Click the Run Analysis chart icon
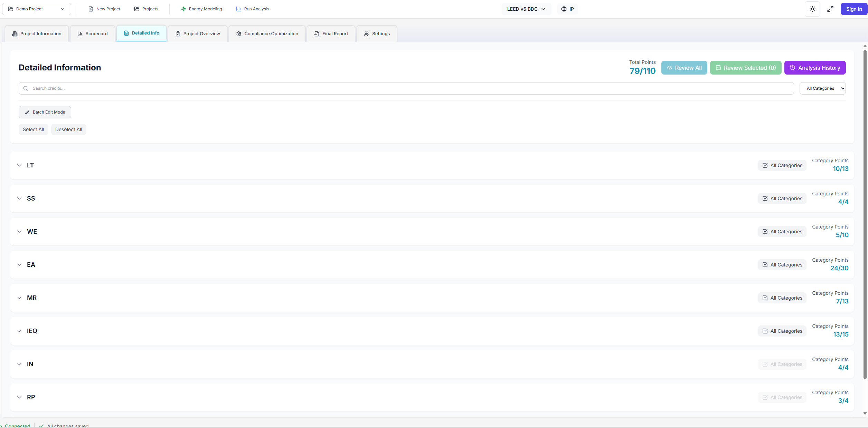The width and height of the screenshot is (868, 428). coord(238,9)
